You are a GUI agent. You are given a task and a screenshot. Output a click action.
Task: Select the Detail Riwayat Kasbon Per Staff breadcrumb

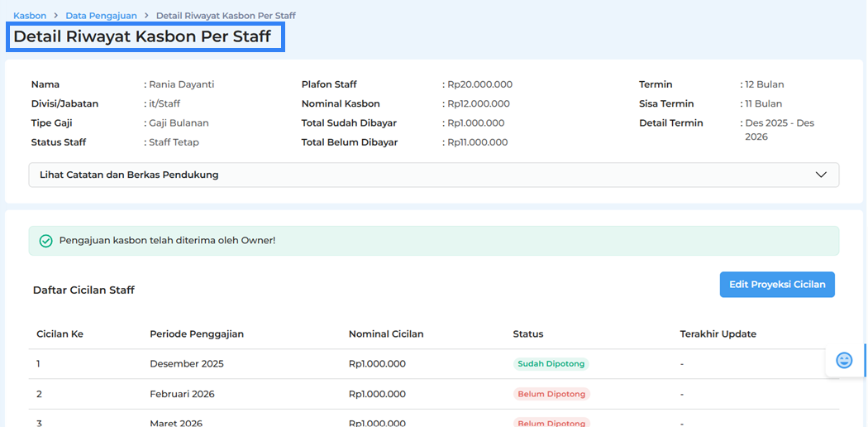click(x=225, y=16)
